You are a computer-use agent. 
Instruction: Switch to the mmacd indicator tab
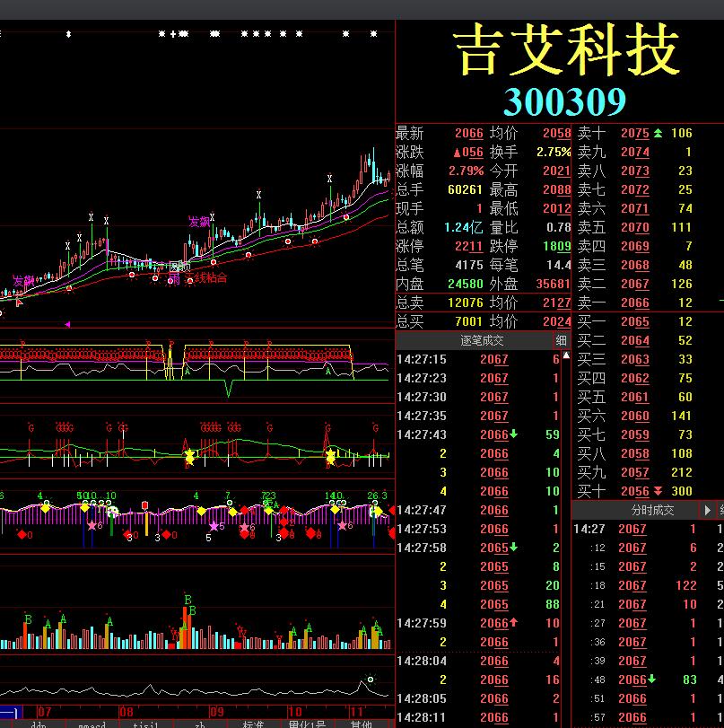pyautogui.click(x=92, y=724)
